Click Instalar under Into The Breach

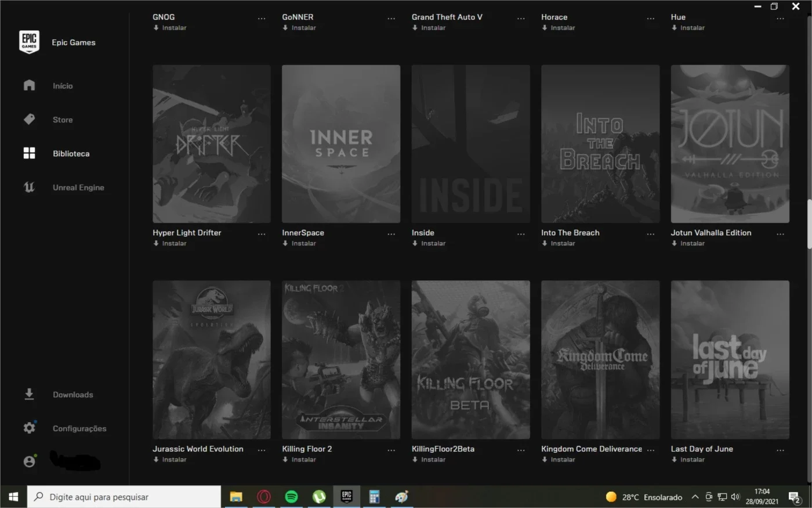(558, 244)
